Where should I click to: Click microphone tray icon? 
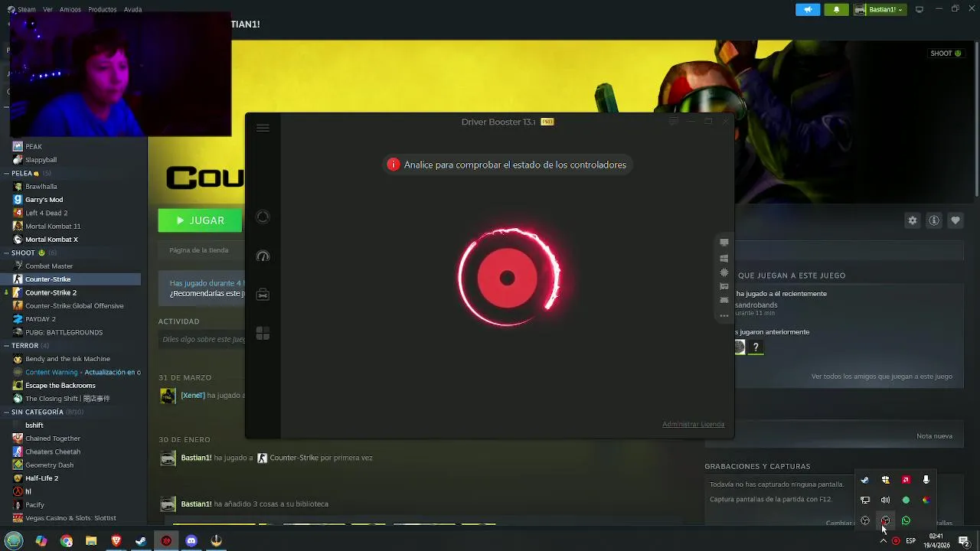(926, 480)
